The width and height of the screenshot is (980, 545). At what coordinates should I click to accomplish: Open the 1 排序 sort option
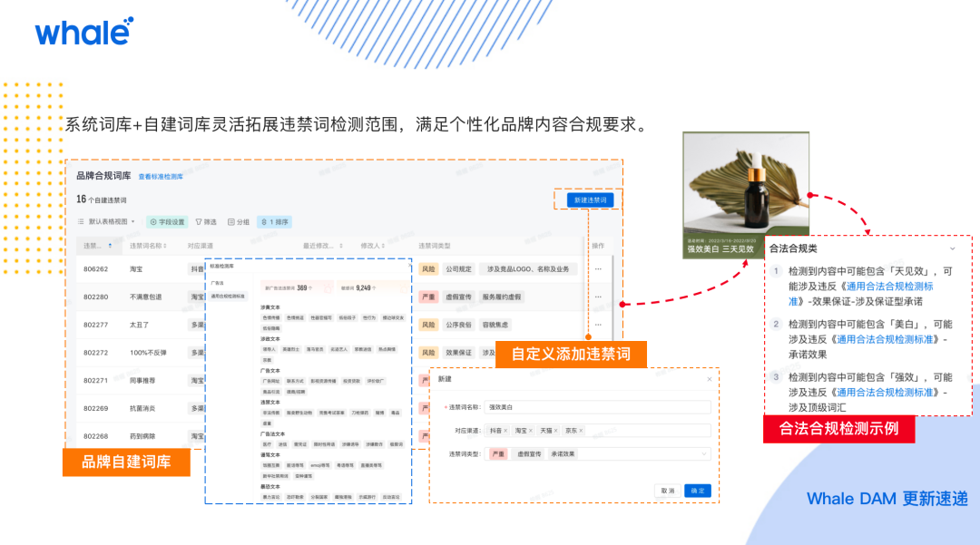pyautogui.click(x=274, y=221)
